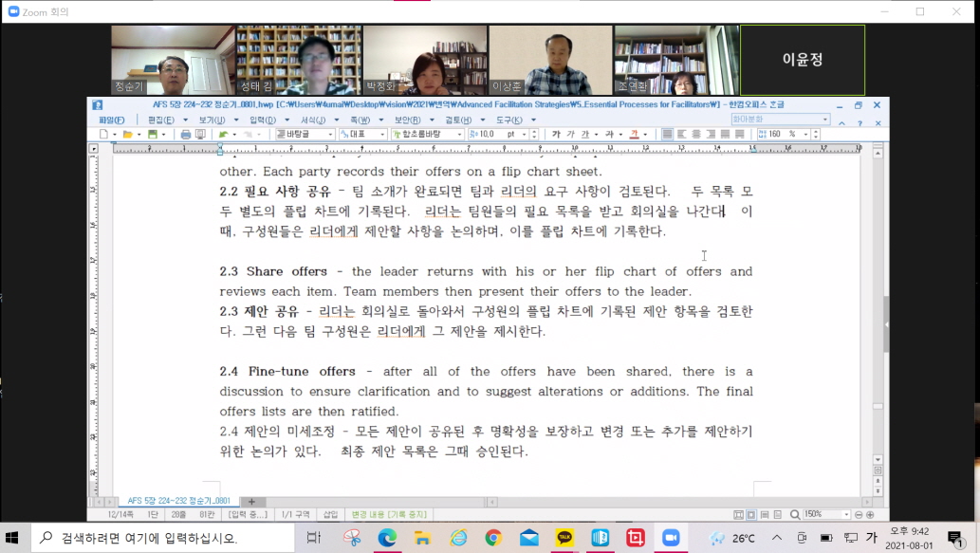Open a new blank document

(104, 134)
